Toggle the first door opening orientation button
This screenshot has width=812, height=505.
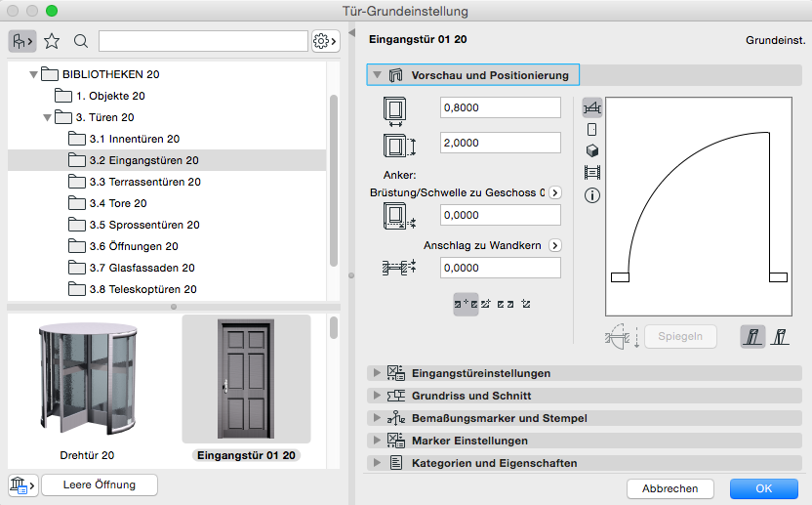pyautogui.click(x=752, y=337)
